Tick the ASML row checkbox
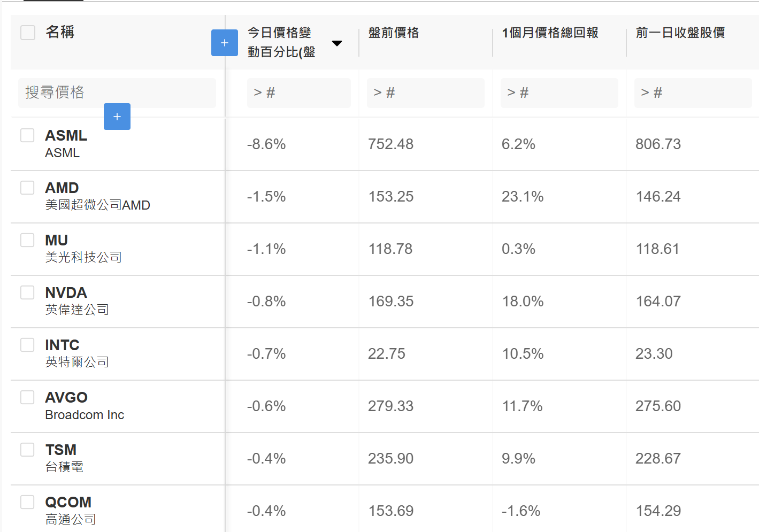Viewport: 759px width, 532px height. tap(27, 135)
